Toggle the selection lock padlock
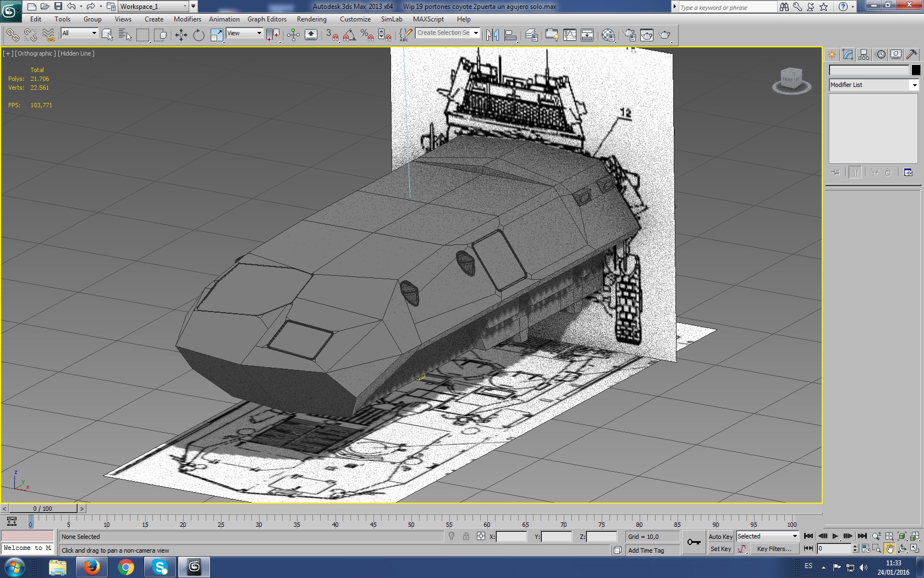 (x=466, y=536)
